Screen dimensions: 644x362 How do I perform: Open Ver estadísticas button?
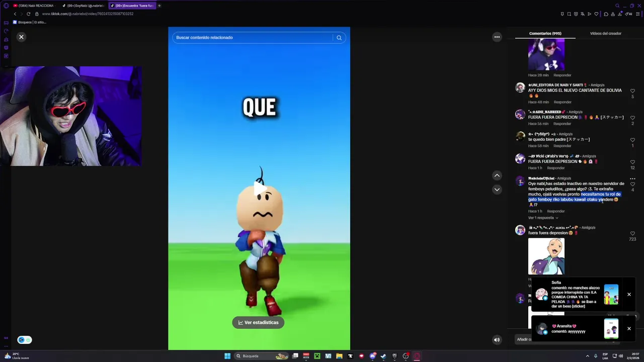258,322
